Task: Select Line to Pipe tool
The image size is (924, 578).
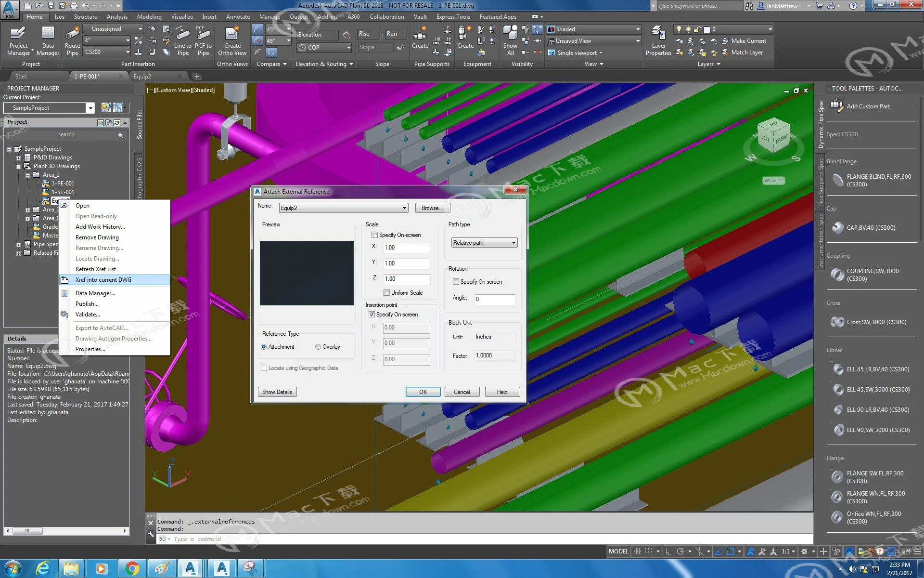Action: tap(183, 41)
